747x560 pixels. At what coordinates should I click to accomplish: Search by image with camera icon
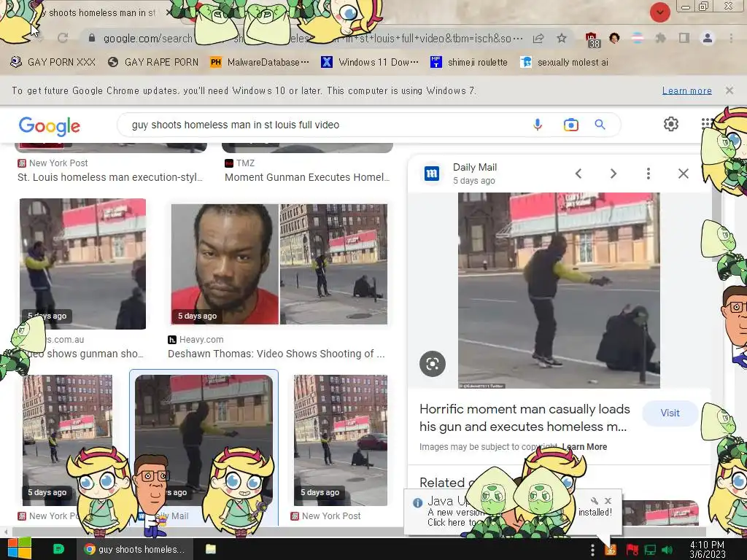point(570,125)
